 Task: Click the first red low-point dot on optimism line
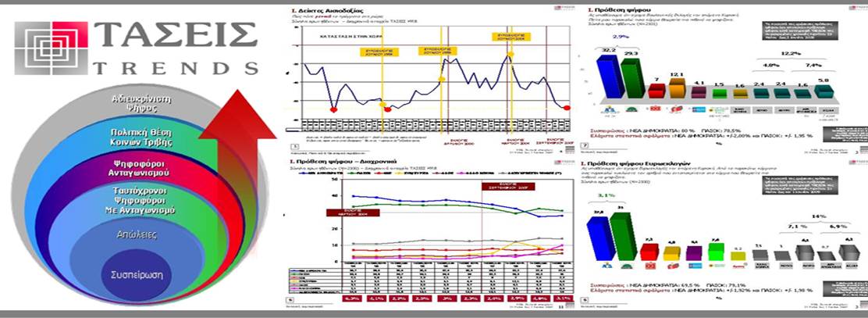coord(333,109)
